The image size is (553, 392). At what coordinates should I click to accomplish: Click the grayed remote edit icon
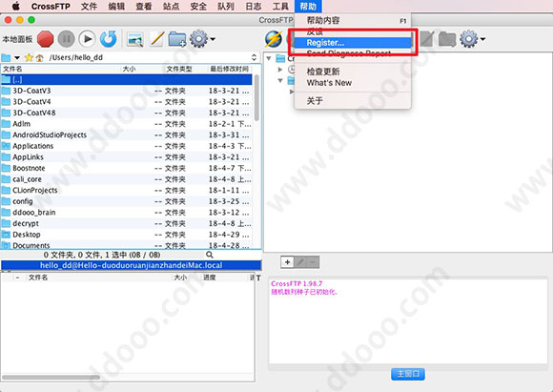pyautogui.click(x=426, y=39)
